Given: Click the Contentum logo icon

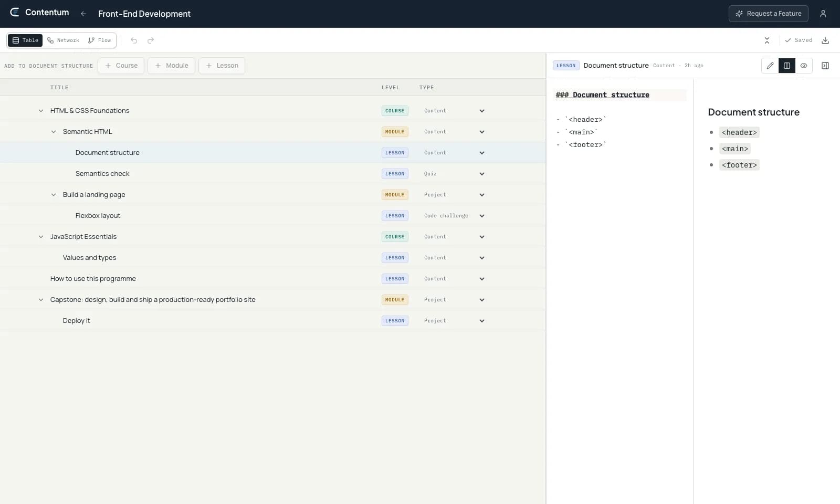Looking at the screenshot, I should pos(15,13).
